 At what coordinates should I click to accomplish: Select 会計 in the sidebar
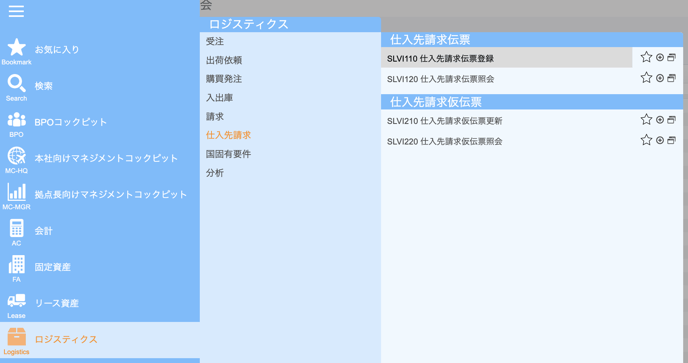43,231
